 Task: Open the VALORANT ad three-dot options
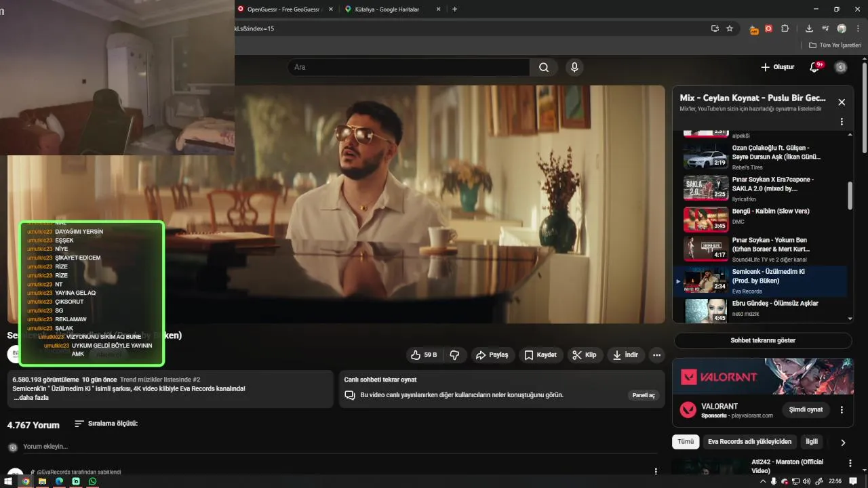pos(842,409)
